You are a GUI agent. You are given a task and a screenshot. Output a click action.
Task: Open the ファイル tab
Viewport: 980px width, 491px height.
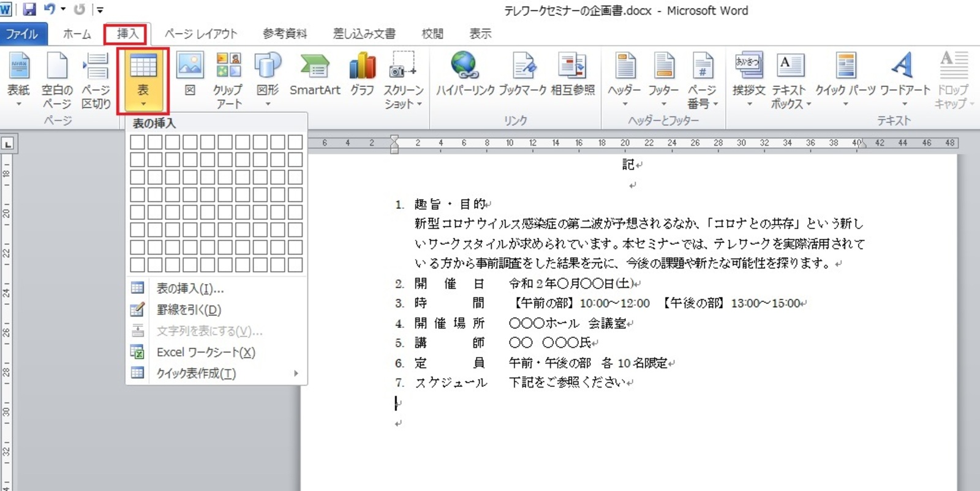point(21,34)
